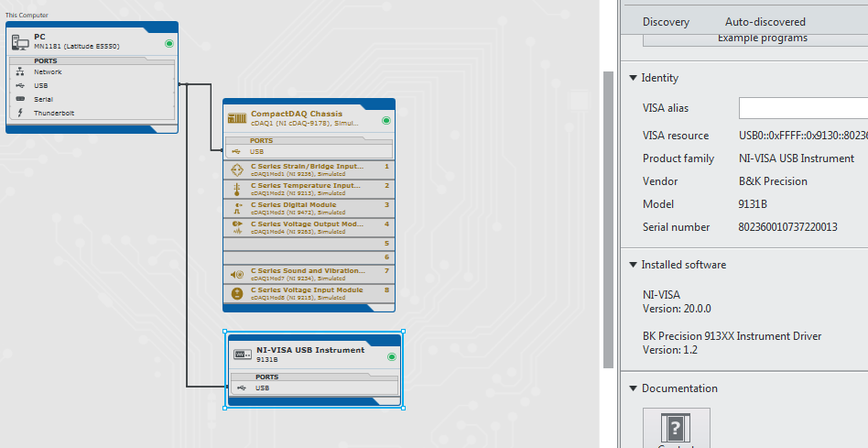Click serial number 802360010737220013

(x=787, y=227)
